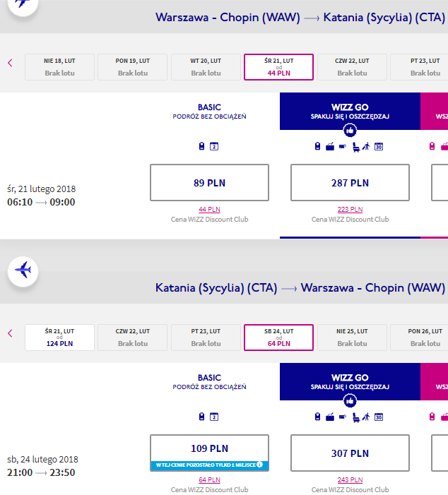Open the 243 PLN Discount Club price link
The image size is (448, 495).
350,480
